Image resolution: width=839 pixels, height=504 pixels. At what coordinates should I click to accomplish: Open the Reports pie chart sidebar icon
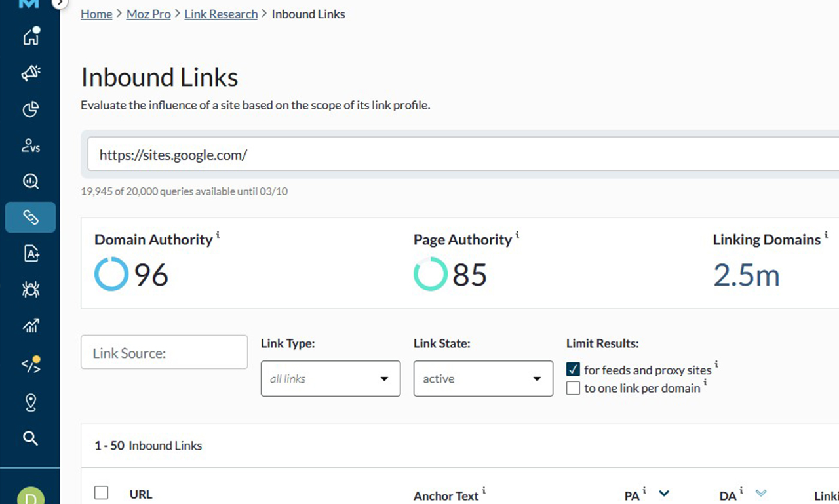point(30,109)
